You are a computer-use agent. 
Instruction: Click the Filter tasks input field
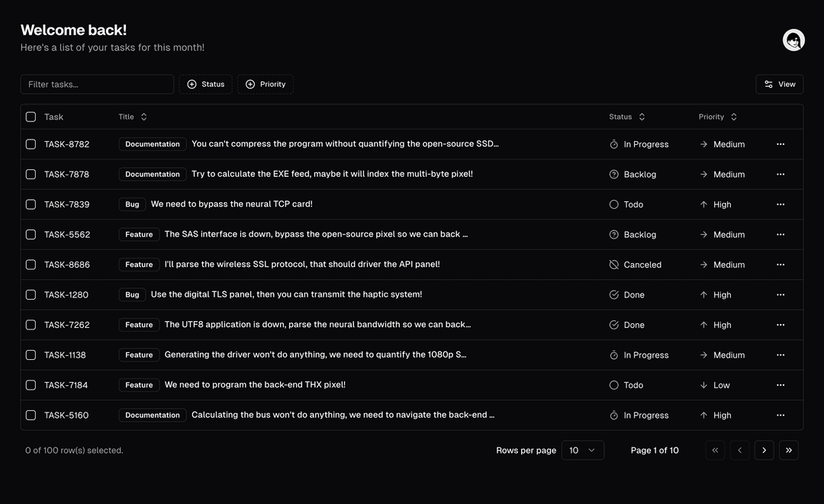[x=97, y=84]
